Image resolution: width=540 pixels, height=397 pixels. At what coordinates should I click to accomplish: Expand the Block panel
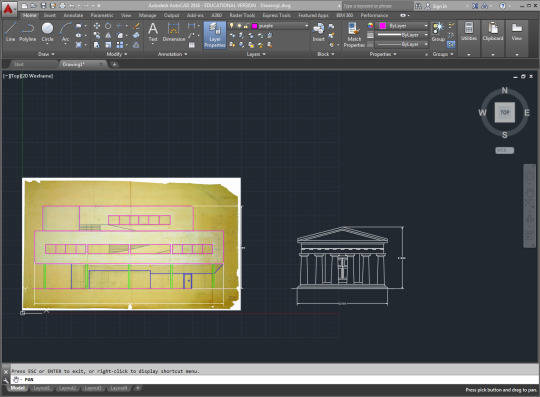(x=326, y=54)
